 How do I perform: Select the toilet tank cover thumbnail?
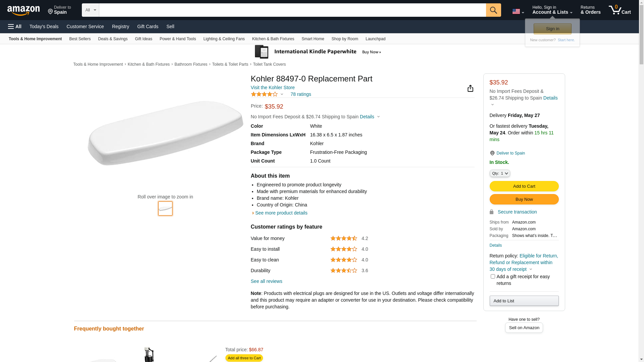coord(165,208)
